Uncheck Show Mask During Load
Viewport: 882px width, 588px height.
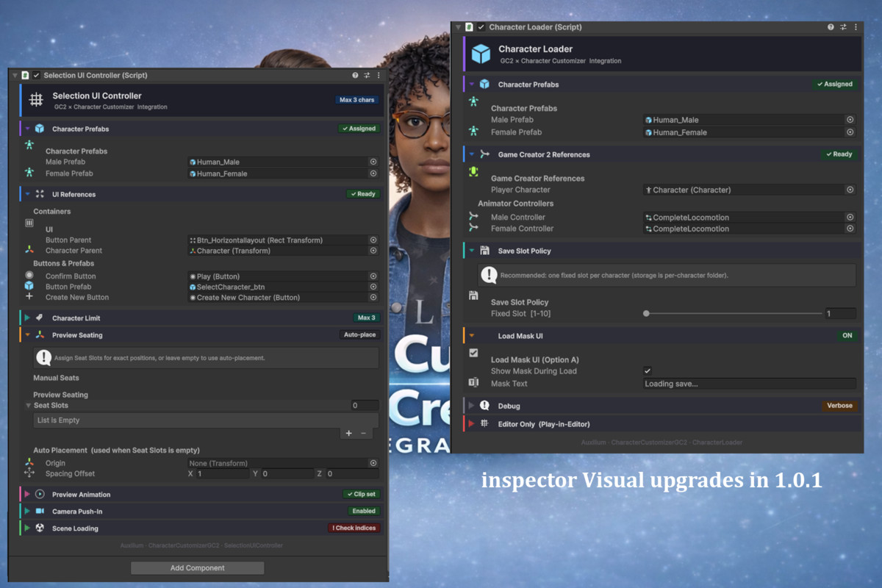647,371
